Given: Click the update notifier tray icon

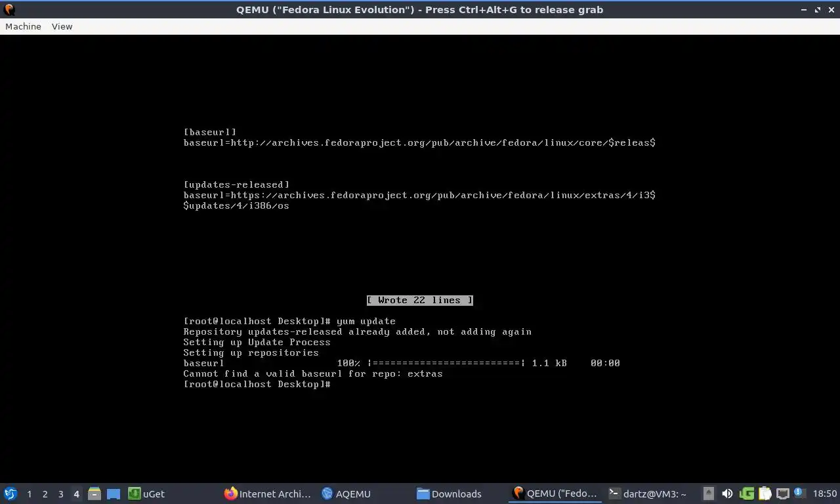Looking at the screenshot, I should point(799,493).
